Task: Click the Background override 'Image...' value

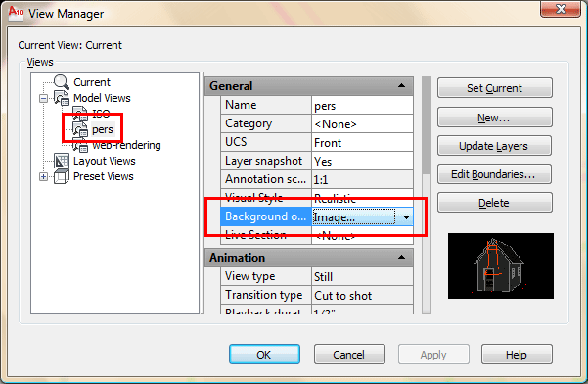Action: (354, 216)
